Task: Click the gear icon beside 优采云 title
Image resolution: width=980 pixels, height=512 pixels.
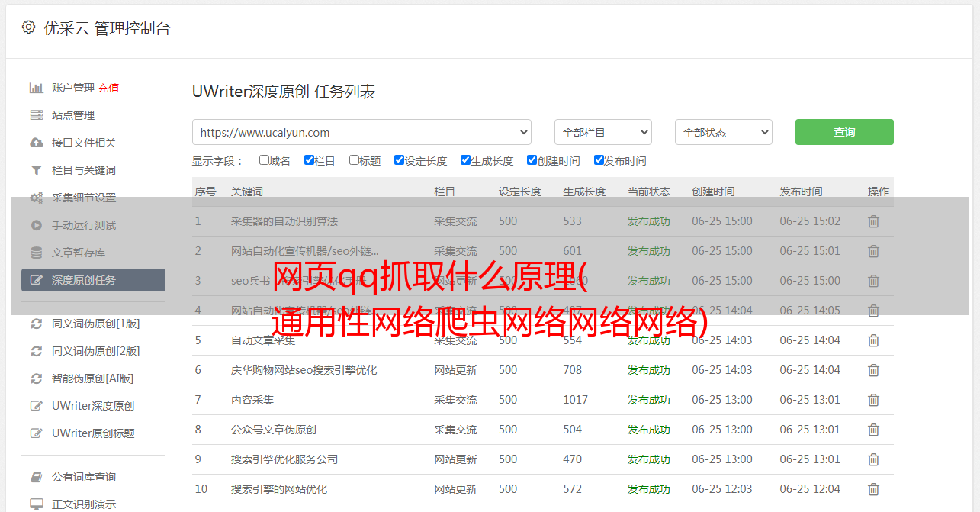Action: click(28, 27)
